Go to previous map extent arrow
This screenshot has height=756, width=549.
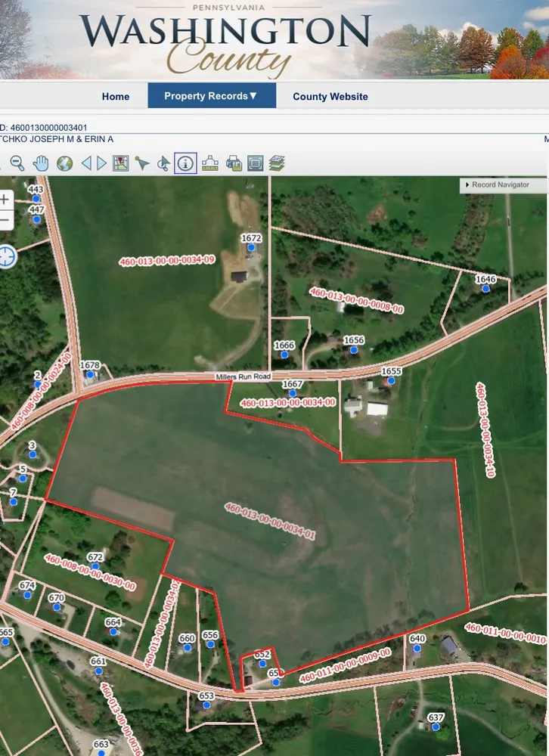(x=86, y=163)
